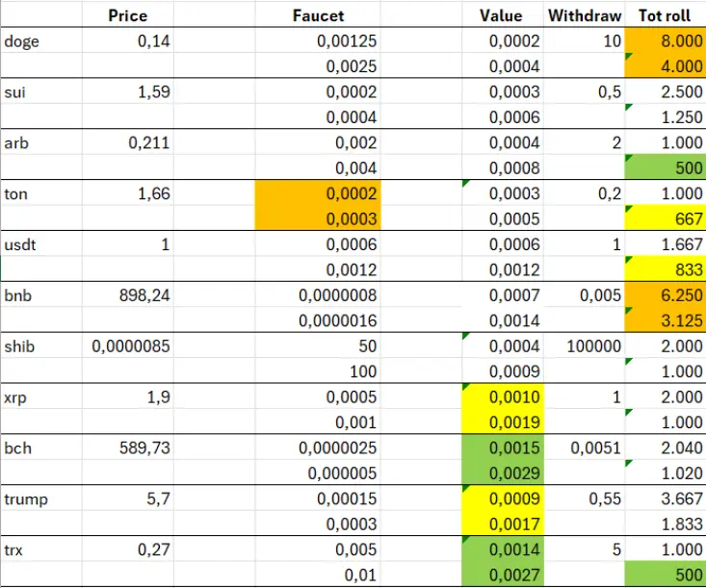Select bnb price cell 898,24
This screenshot has height=588, width=706.
pyautogui.click(x=128, y=295)
